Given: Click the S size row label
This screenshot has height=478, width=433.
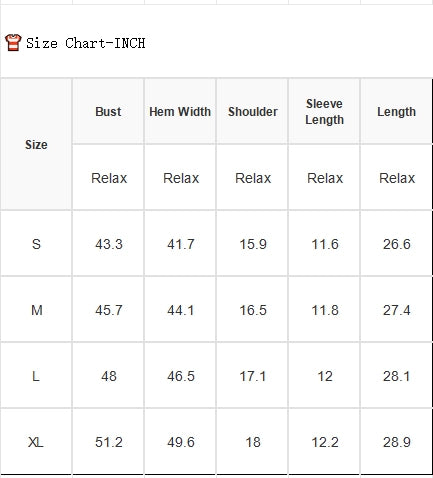Looking at the screenshot, I should (x=36, y=244).
